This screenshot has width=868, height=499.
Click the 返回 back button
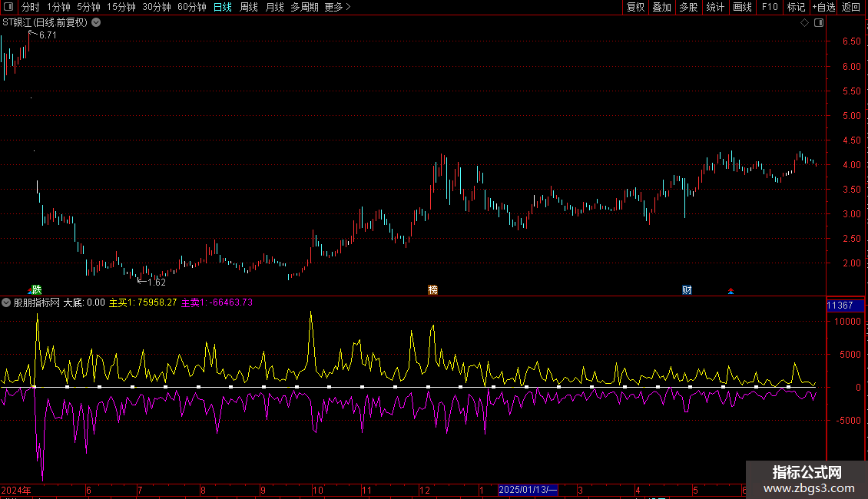(851, 7)
